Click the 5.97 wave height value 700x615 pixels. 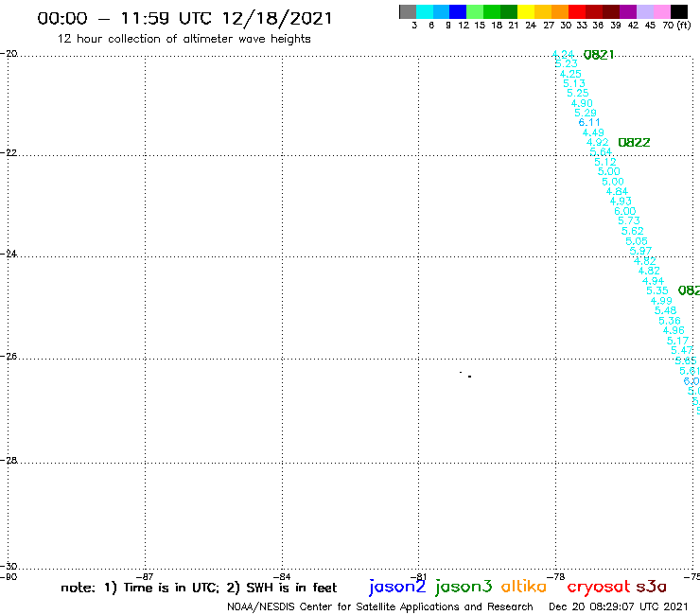point(640,251)
